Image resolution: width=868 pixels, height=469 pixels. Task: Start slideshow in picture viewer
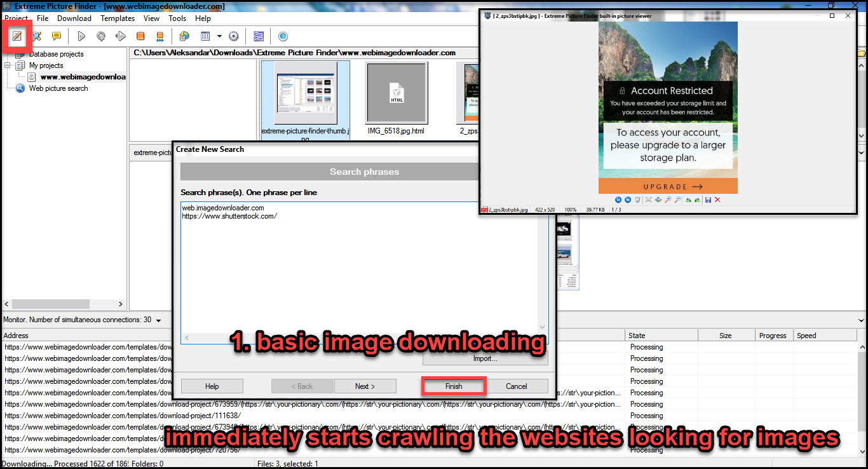click(x=638, y=200)
